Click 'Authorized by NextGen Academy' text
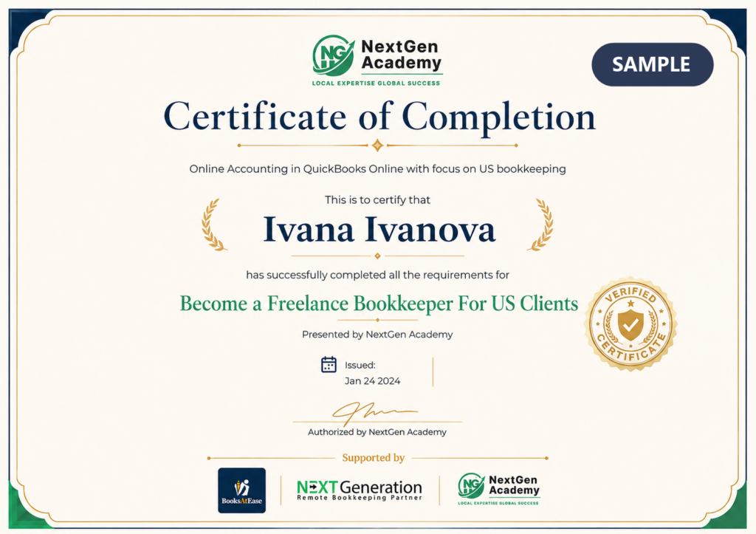Screen dimensions: 756x534 pyautogui.click(x=377, y=432)
